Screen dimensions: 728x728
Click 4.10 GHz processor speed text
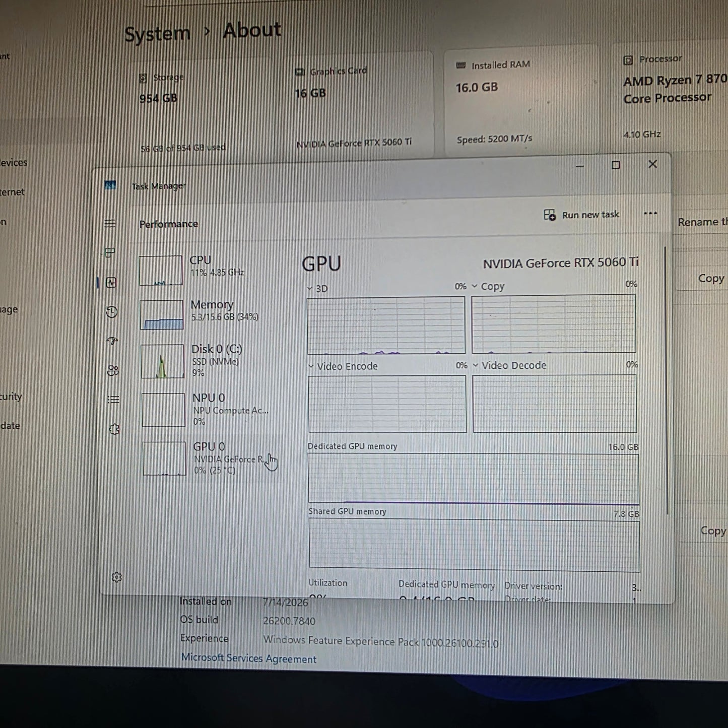click(642, 135)
